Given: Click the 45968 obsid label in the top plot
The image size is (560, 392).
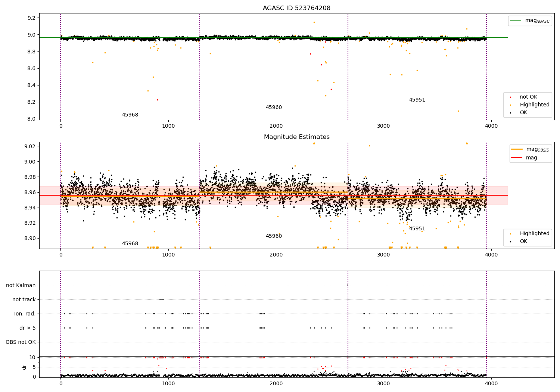Looking at the screenshot, I should (130, 115).
